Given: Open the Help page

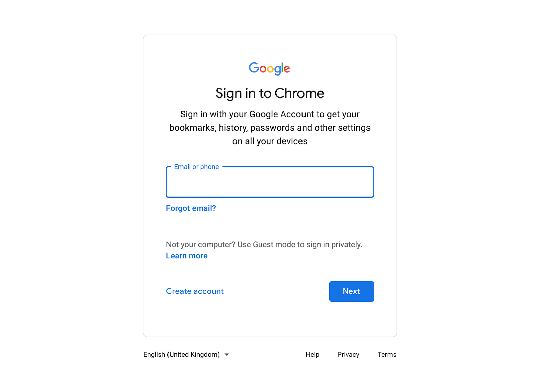Looking at the screenshot, I should tap(312, 354).
